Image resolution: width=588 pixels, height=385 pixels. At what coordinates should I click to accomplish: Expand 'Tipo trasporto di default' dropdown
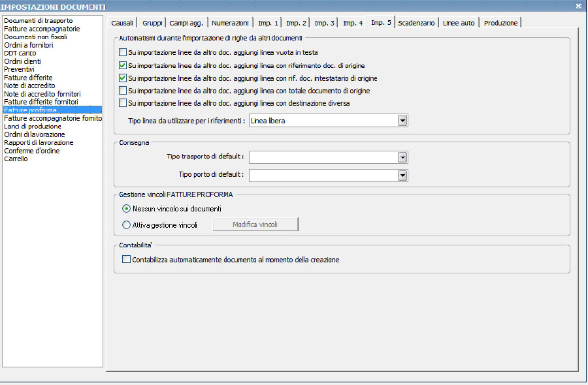[x=402, y=157]
